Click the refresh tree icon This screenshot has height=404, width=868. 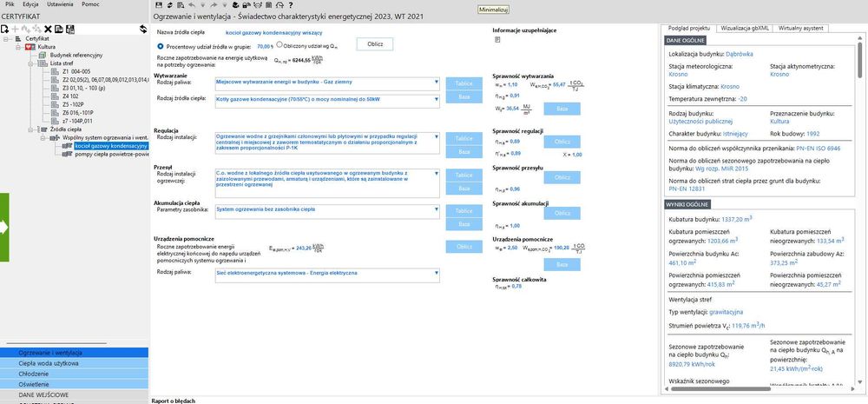pos(143,29)
